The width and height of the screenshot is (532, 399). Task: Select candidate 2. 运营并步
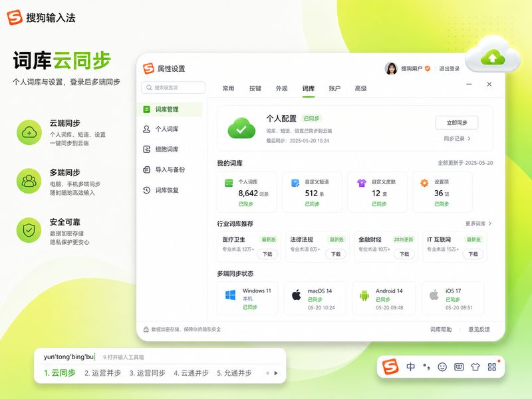[103, 373]
